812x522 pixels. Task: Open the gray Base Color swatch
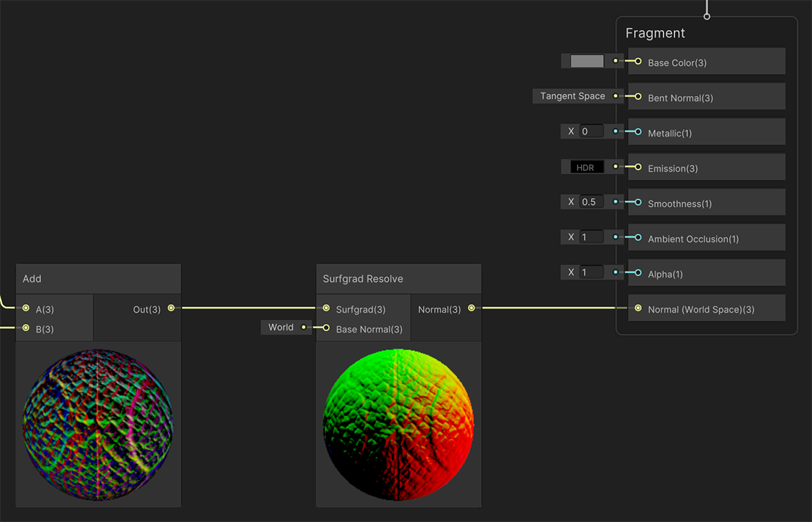587,62
